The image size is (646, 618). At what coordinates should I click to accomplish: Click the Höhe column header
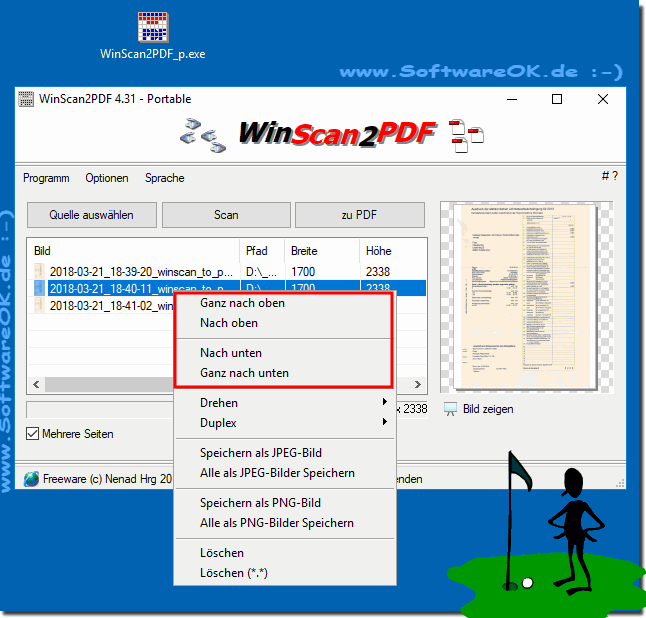393,251
